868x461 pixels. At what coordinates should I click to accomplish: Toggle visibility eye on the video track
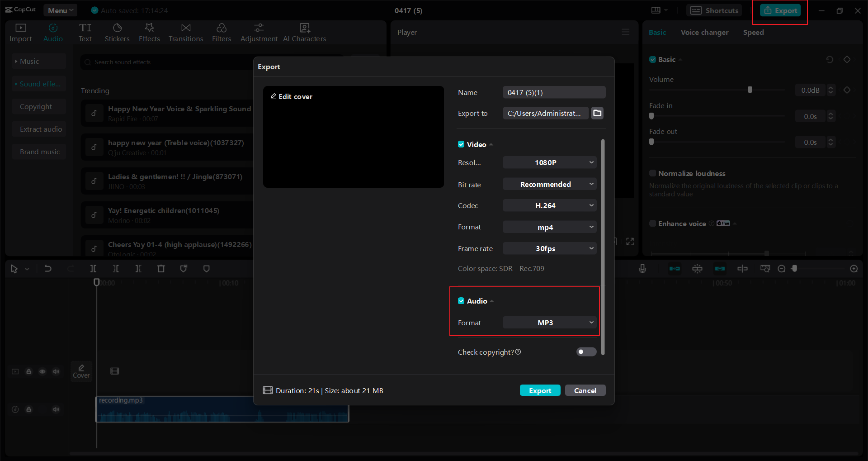(x=42, y=371)
